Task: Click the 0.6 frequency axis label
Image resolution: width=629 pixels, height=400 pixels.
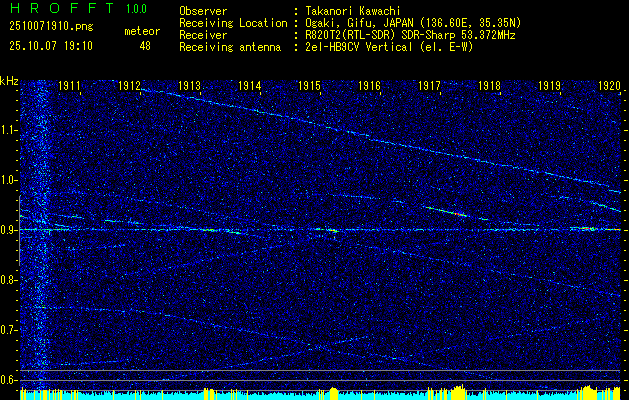Action: click(x=9, y=380)
